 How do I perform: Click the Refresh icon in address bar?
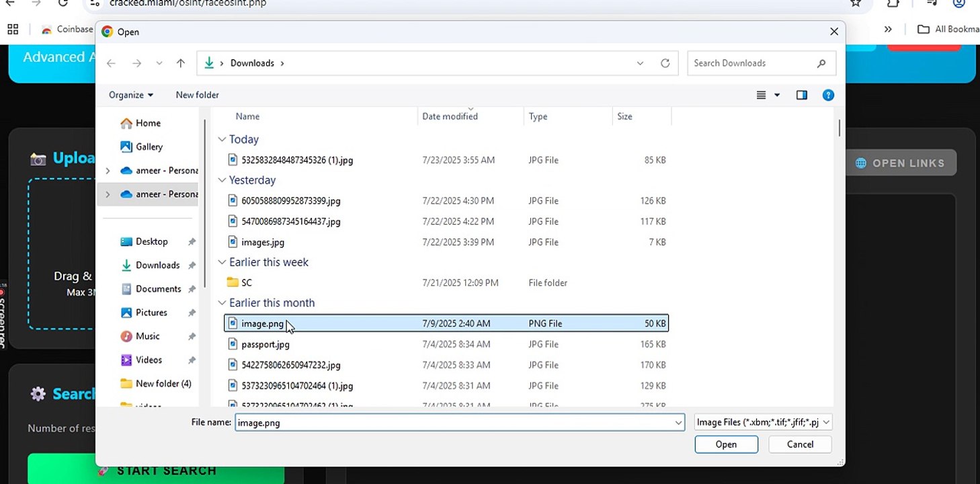click(x=665, y=63)
